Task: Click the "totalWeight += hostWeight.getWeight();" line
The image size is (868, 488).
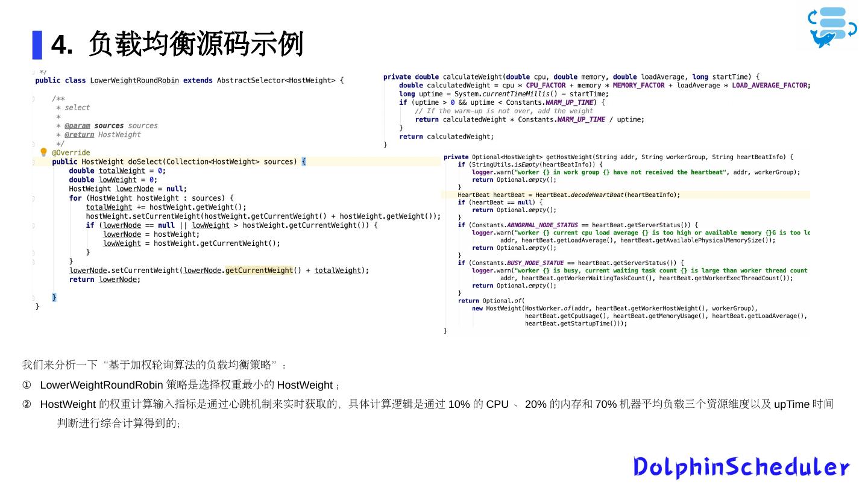Action: (166, 207)
